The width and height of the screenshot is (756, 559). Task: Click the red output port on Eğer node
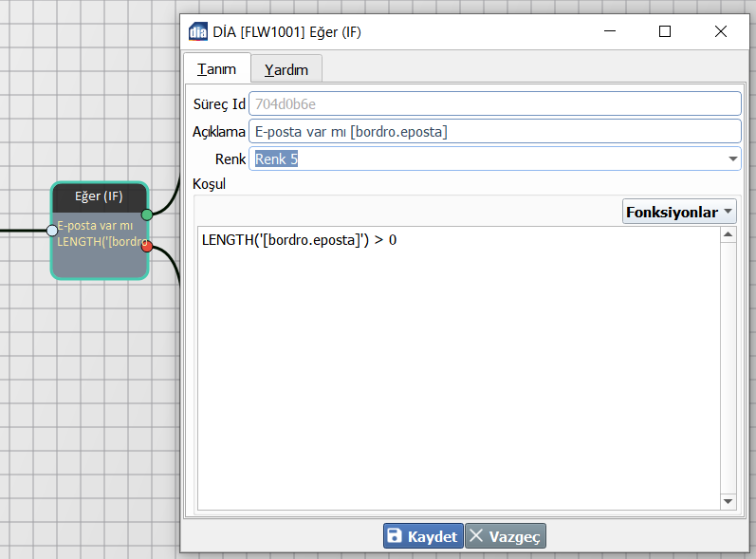(147, 247)
